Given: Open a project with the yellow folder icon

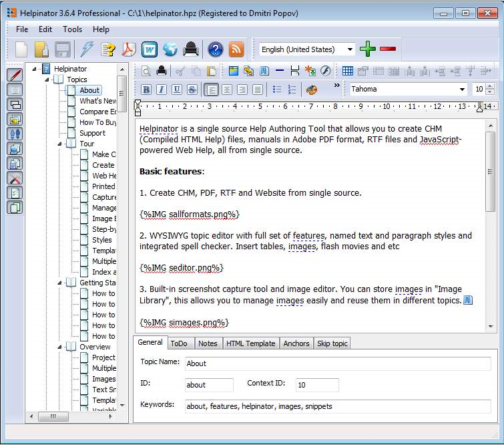Looking at the screenshot, I should [x=42, y=49].
